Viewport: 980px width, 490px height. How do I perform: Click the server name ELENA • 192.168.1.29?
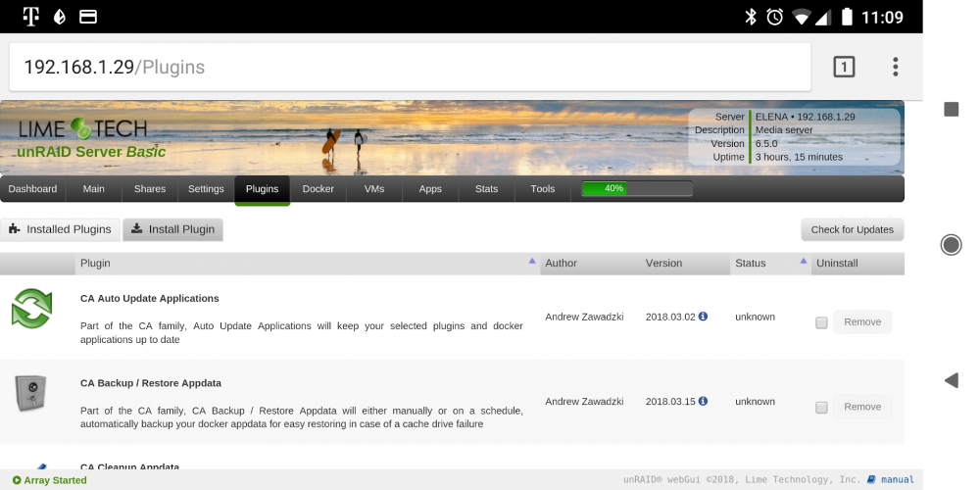point(805,117)
